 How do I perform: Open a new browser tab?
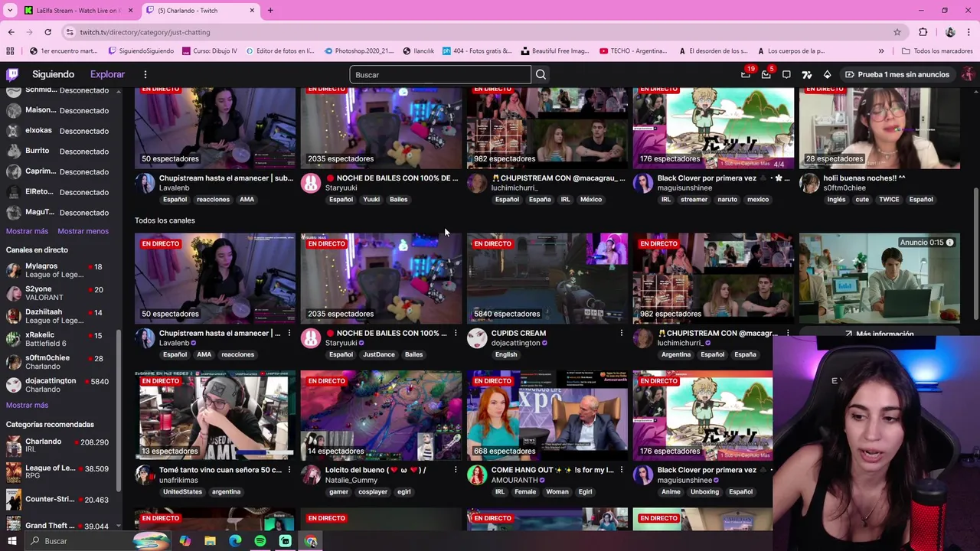270,11
